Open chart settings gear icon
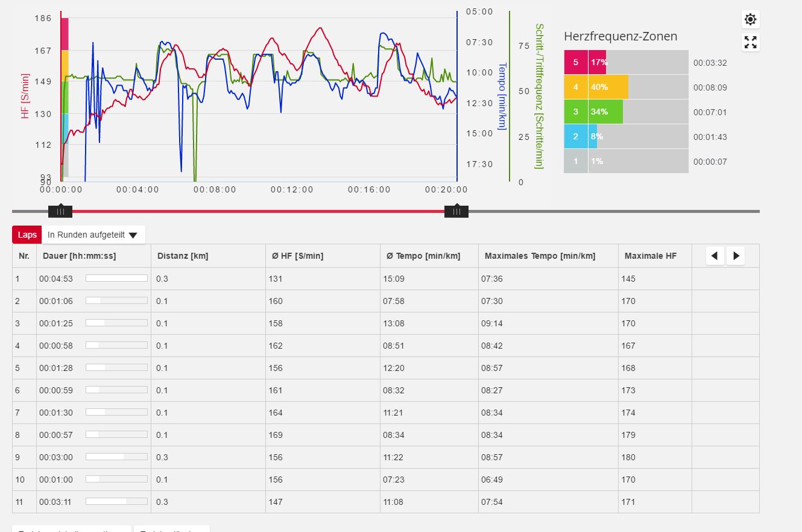This screenshot has width=802, height=532. [x=750, y=19]
